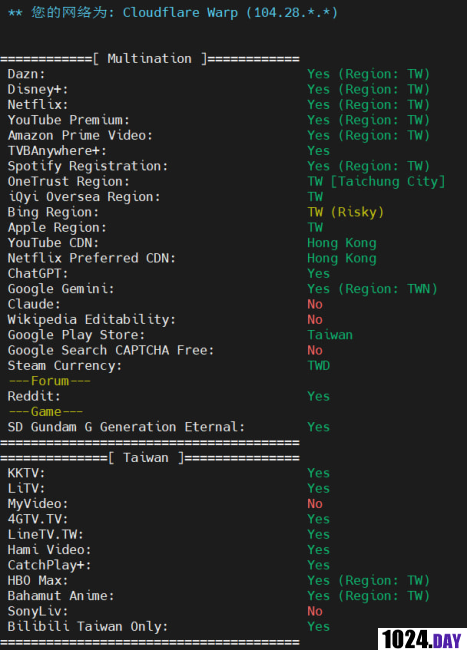Click the MyVideo No result

point(315,504)
